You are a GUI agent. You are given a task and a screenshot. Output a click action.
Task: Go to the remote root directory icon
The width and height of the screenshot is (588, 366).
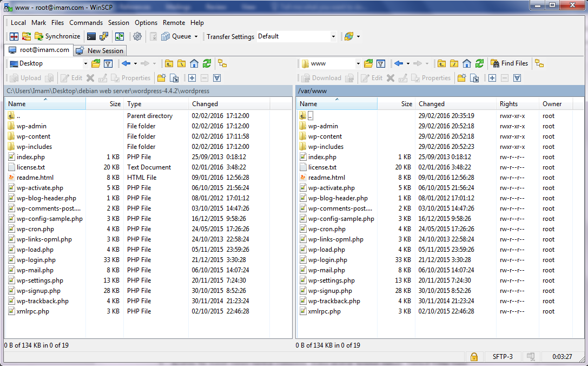pyautogui.click(x=454, y=63)
